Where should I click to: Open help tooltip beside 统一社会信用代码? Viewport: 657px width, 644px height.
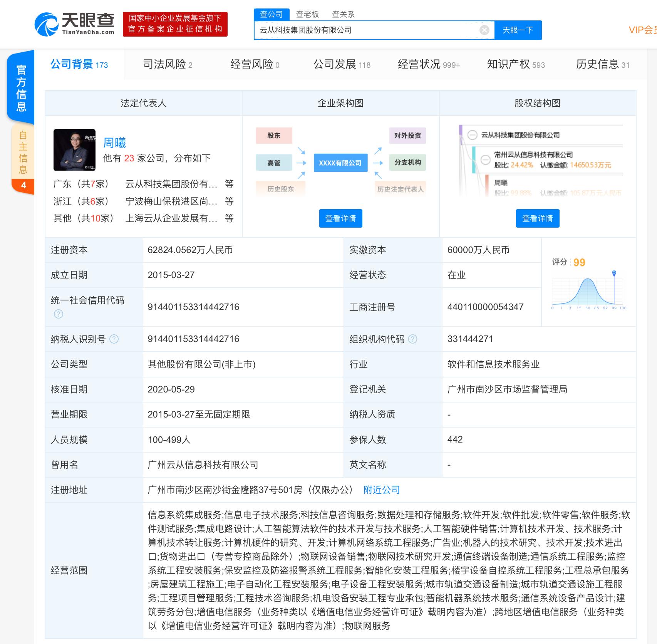pos(58,314)
